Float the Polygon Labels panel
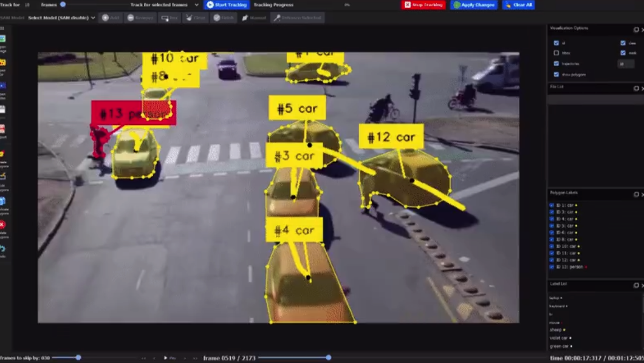This screenshot has height=363, width=644. click(x=635, y=194)
